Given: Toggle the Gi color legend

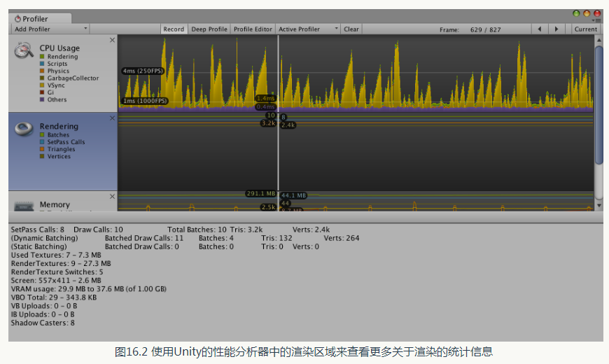Looking at the screenshot, I should click(42, 92).
